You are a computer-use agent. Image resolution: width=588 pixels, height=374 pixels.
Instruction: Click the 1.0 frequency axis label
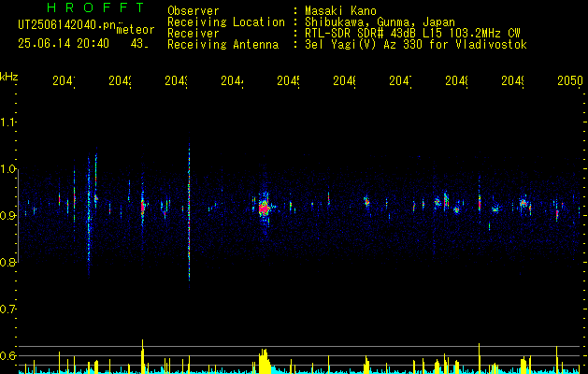[7, 169]
